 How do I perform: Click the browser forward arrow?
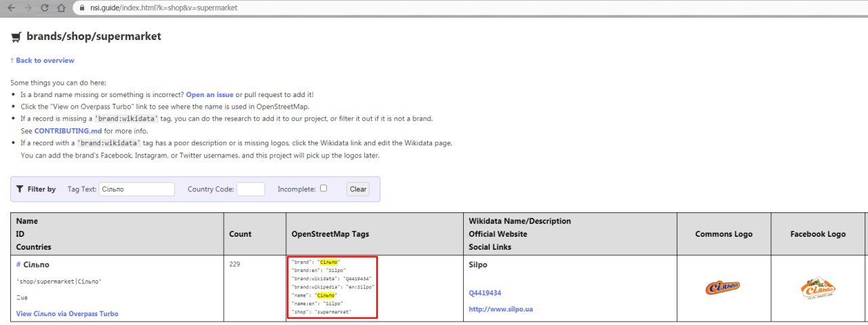(x=28, y=8)
